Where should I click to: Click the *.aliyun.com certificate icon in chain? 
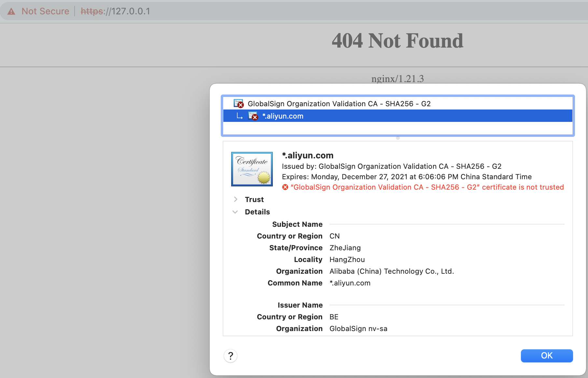(253, 116)
